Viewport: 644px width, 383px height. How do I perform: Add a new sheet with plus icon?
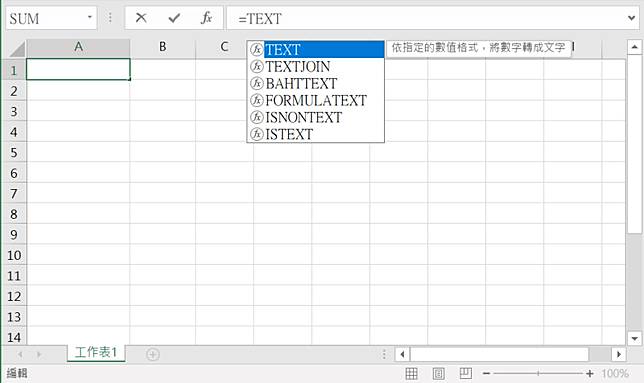(153, 354)
